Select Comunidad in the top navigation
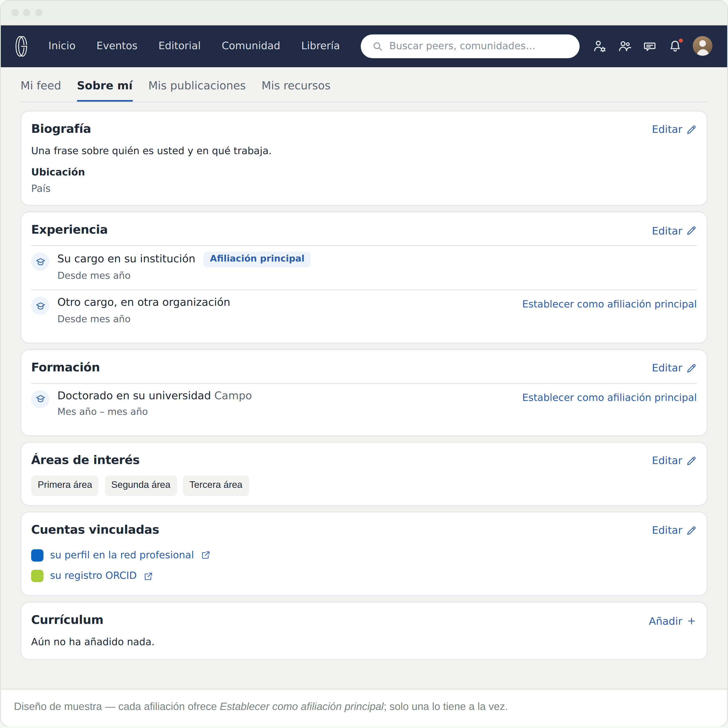728x728 pixels. point(251,46)
